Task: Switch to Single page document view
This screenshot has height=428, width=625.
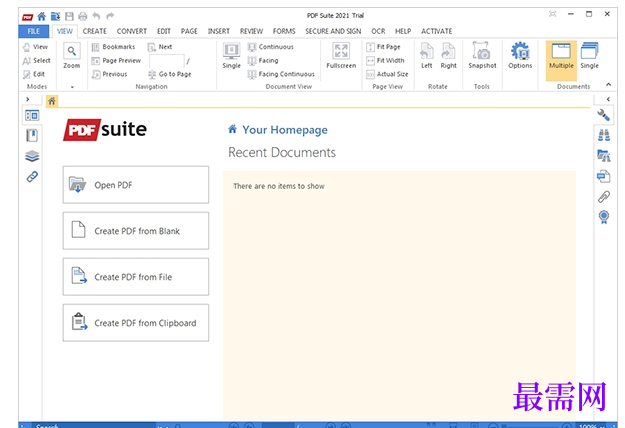Action: pos(232,56)
